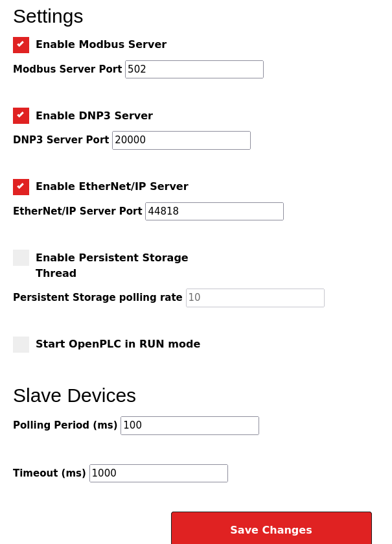Select the EtherNet/IP Server Port input
392x544 pixels.
214,211
